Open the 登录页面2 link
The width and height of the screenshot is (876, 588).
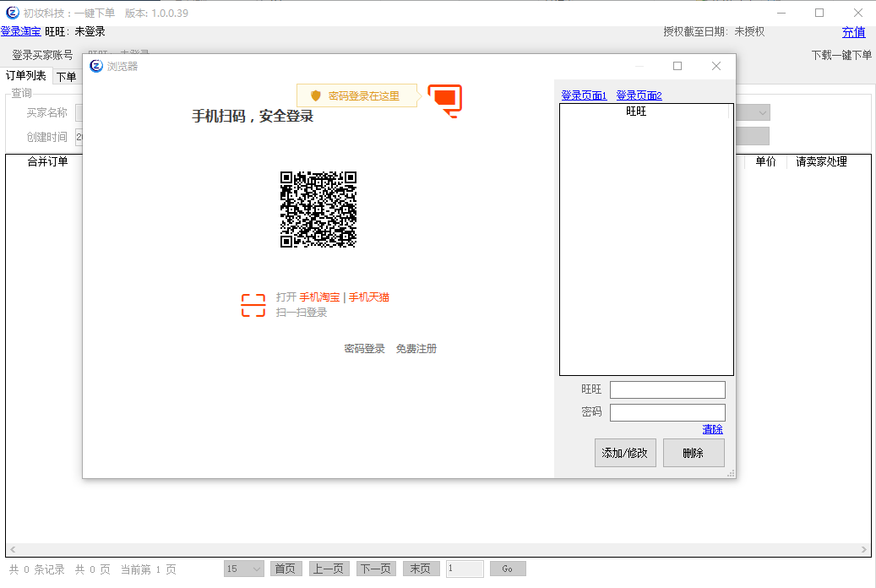click(x=639, y=95)
